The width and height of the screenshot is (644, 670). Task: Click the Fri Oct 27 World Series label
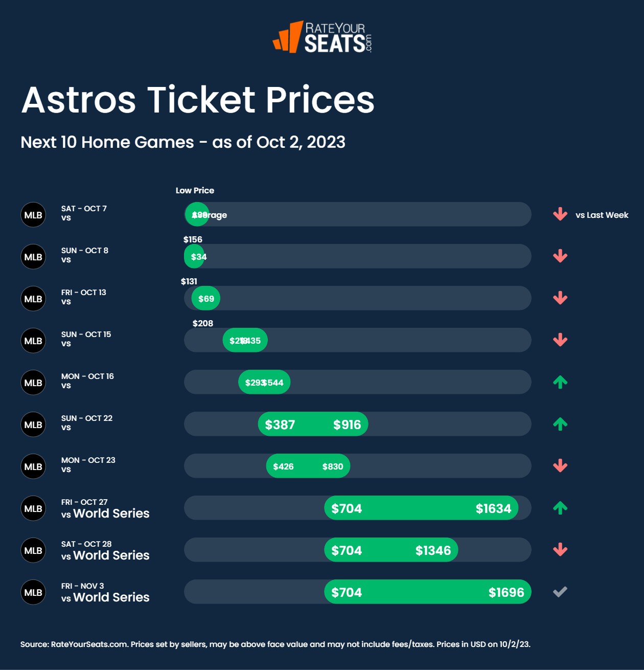(105, 509)
